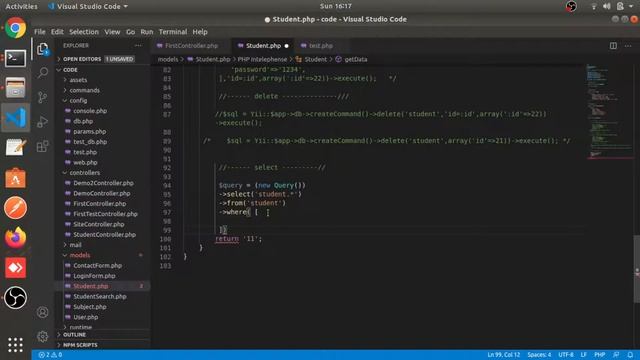Click the Ln 99, Col 12 status item

(x=504, y=355)
